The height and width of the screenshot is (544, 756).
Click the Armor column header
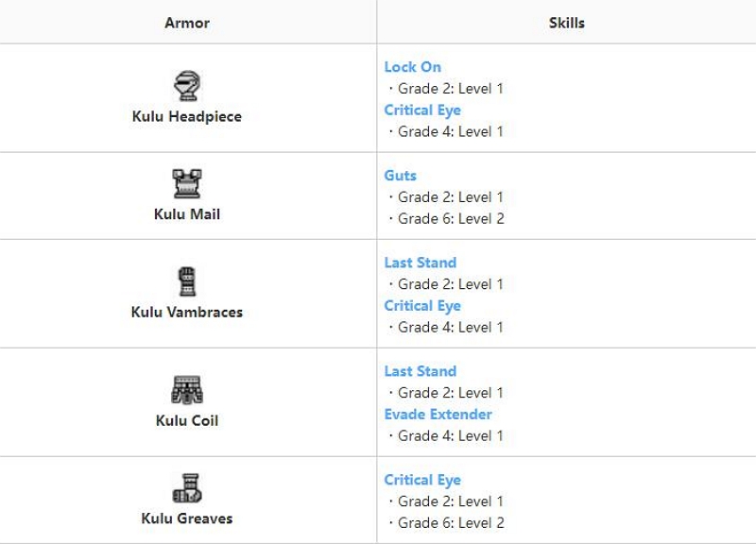coord(187,23)
